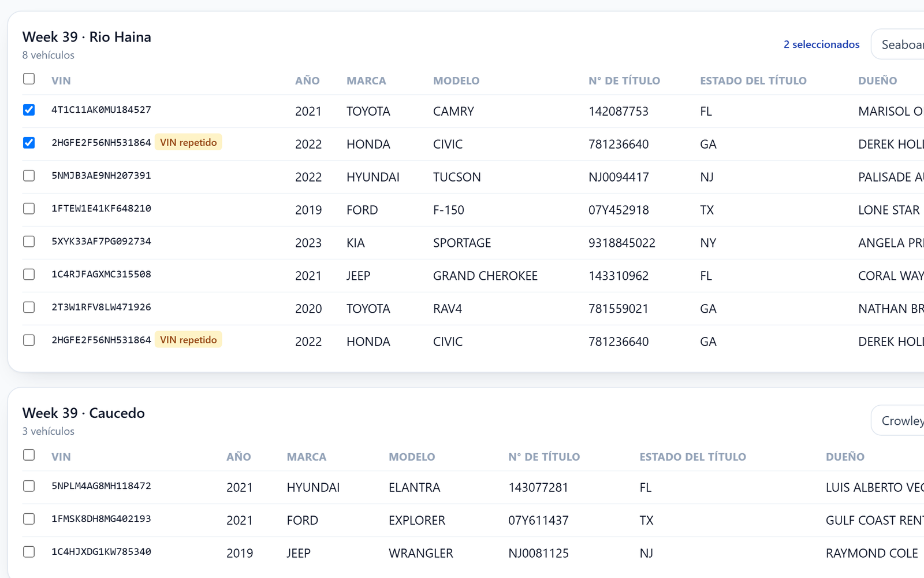Click the MODELO column header in Rio Haina table
Image resolution: width=924 pixels, height=578 pixels.
click(x=456, y=81)
